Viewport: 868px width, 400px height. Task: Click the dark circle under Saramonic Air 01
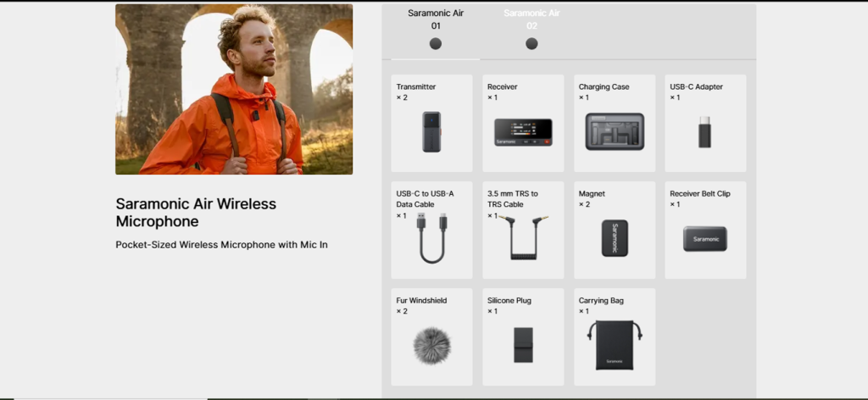click(x=436, y=44)
